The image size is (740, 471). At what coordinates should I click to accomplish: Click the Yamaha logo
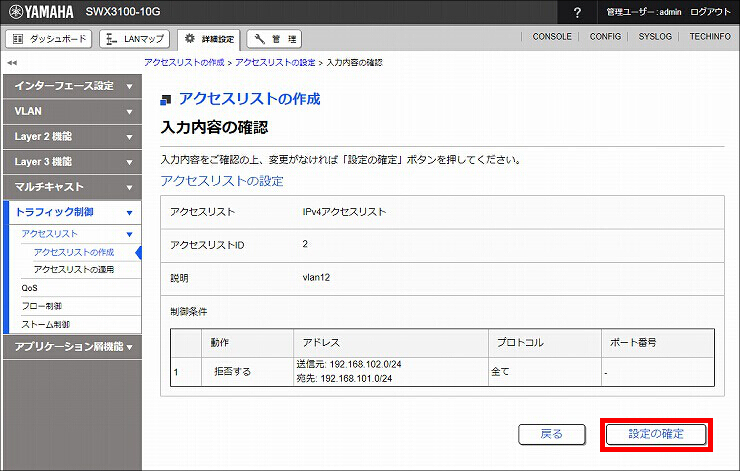[41, 12]
